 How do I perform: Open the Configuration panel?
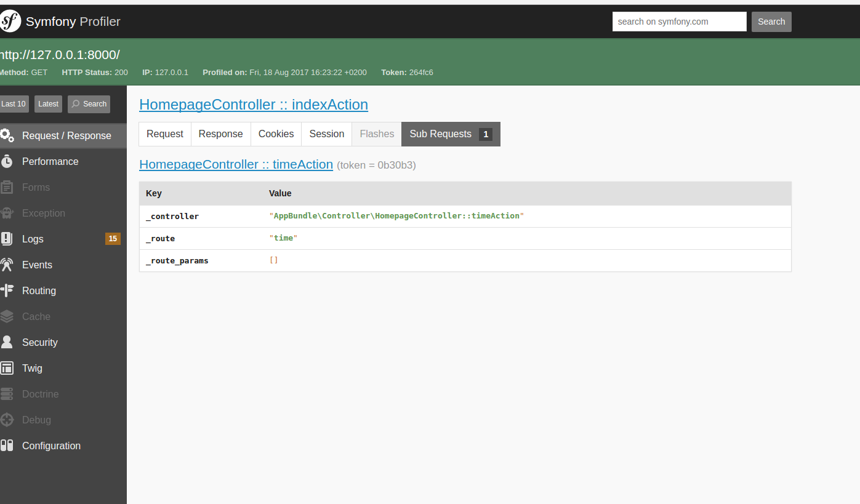pyautogui.click(x=63, y=446)
